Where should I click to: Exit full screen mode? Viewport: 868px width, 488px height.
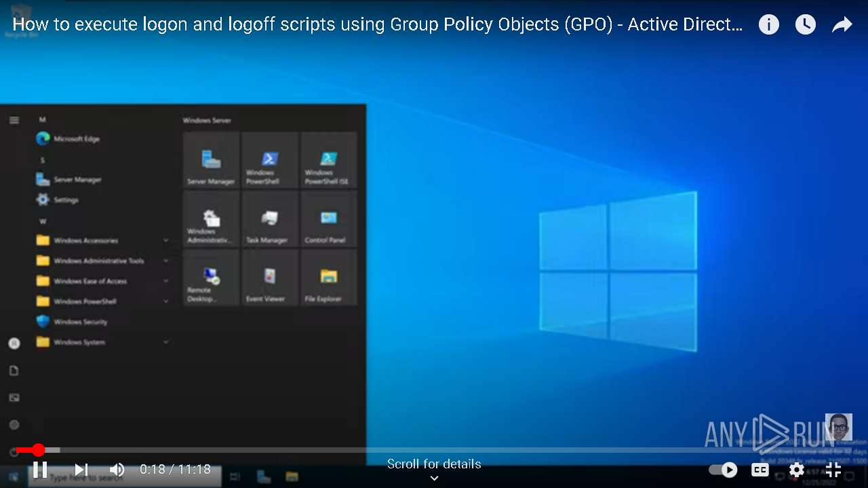coord(833,470)
